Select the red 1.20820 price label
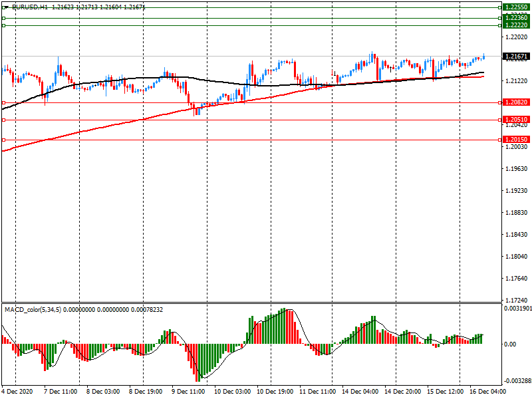Screen dimensions: 532x399 515,103
